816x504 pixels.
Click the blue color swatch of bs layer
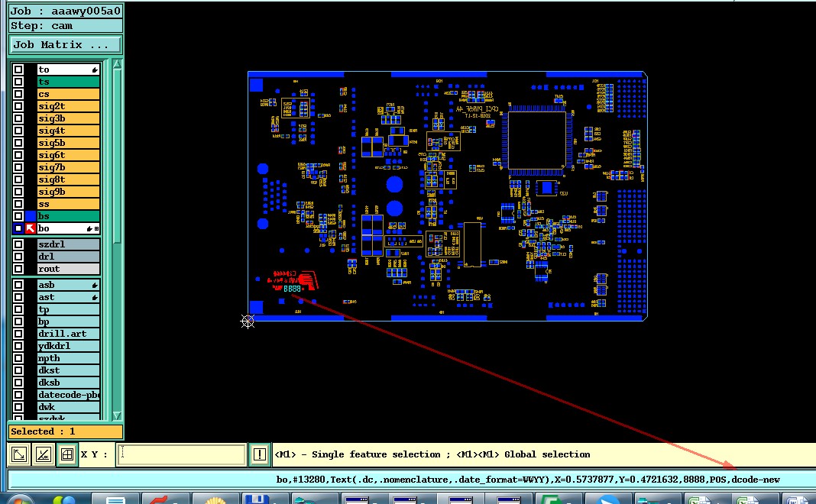click(x=31, y=216)
